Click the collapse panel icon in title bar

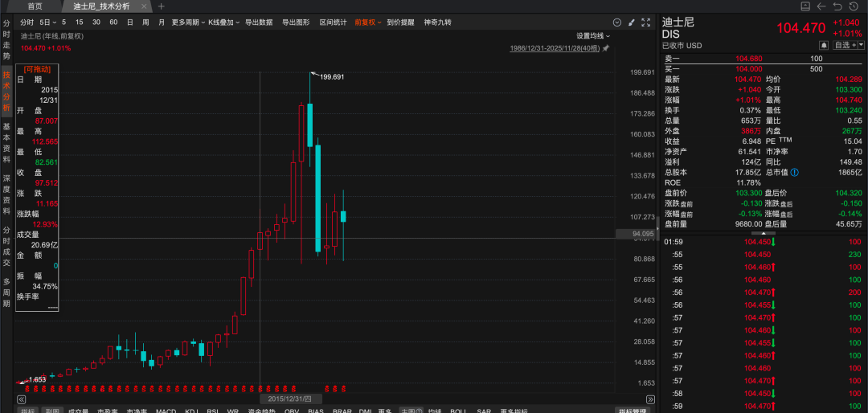(805, 6)
